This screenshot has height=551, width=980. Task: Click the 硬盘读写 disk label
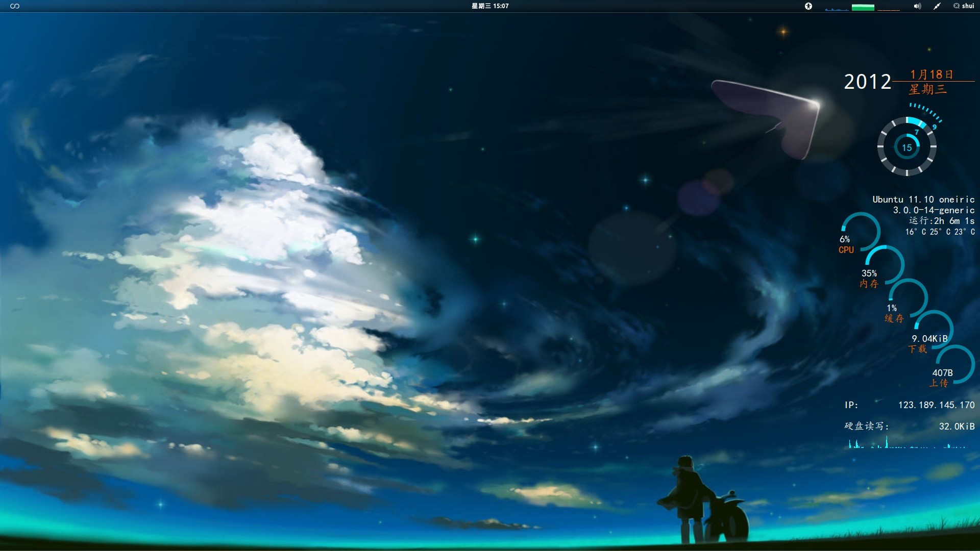coord(867,426)
